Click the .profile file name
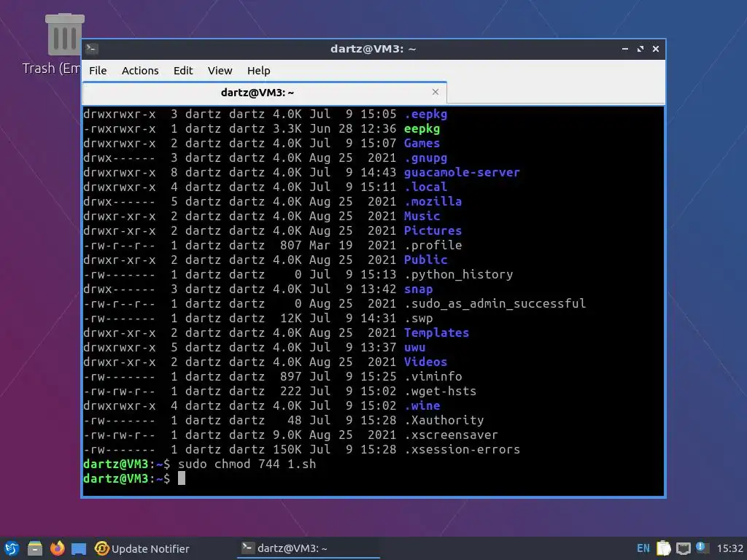The image size is (747, 560). click(433, 245)
